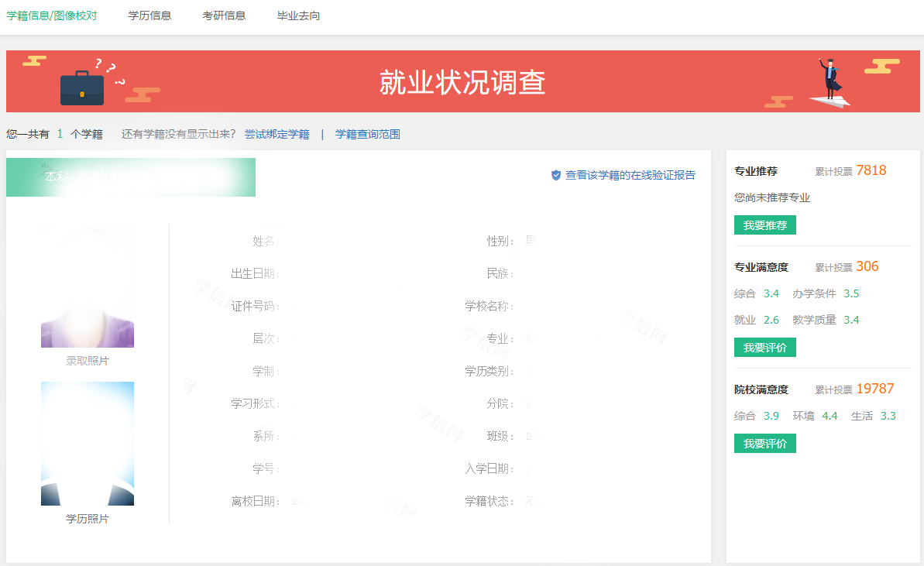Click the 我要推荐 button under 专业推荐

pos(764,225)
